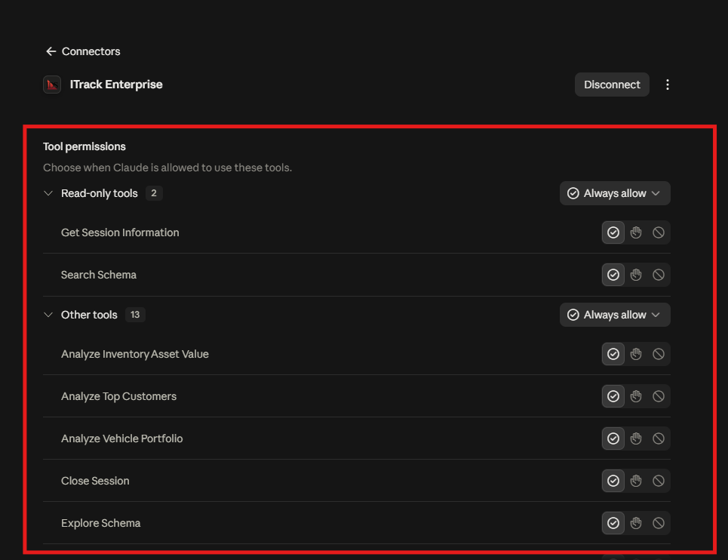
Task: Set Explore Schema to needs approval
Action: click(x=636, y=523)
